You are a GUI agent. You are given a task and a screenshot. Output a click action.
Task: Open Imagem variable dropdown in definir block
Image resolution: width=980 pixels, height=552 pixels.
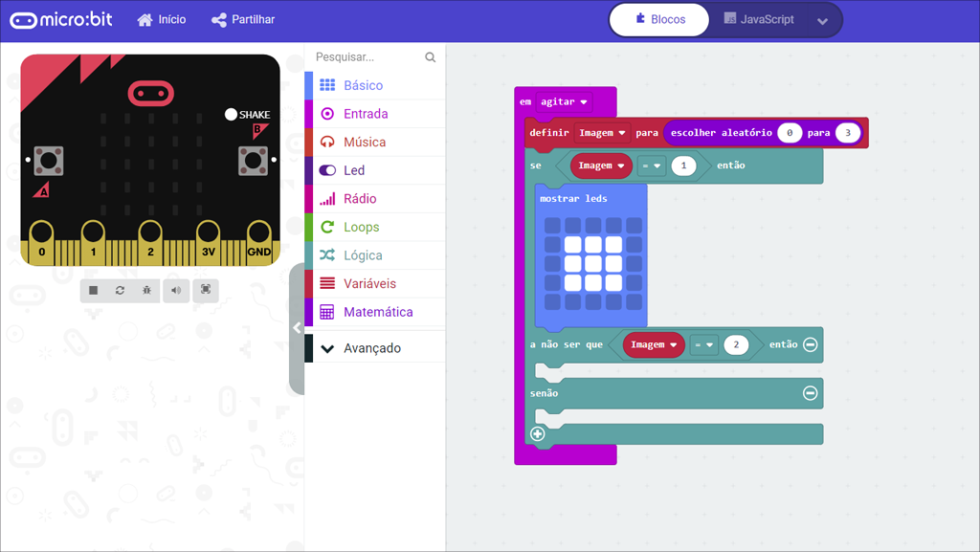coord(603,133)
